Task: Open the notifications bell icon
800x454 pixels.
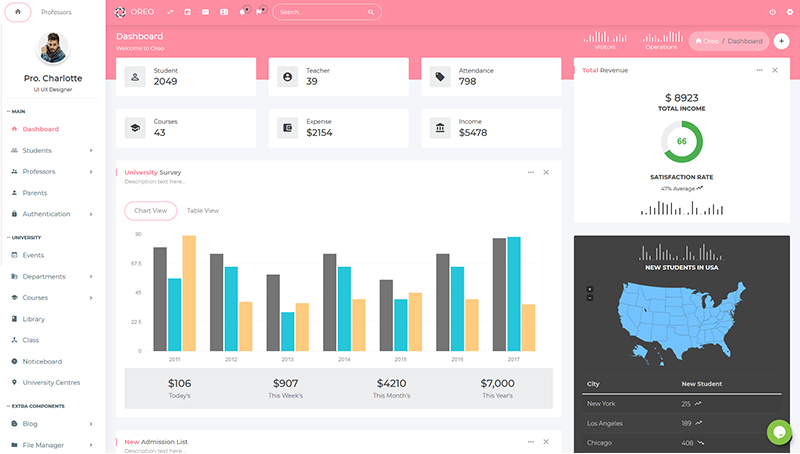Action: (x=243, y=12)
